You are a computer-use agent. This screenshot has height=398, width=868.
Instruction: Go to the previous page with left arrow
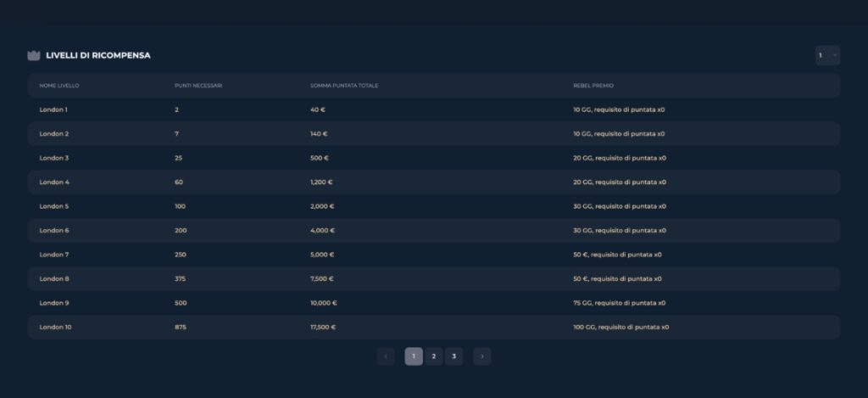pos(386,356)
